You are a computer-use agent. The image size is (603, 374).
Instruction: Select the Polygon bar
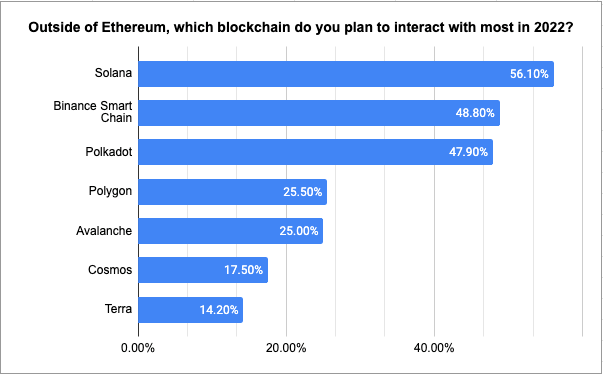(233, 192)
